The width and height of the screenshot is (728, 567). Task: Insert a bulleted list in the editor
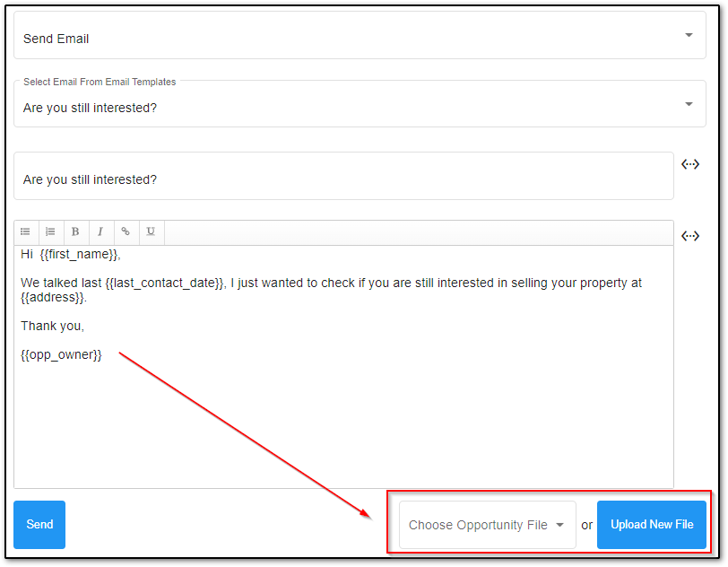point(26,231)
